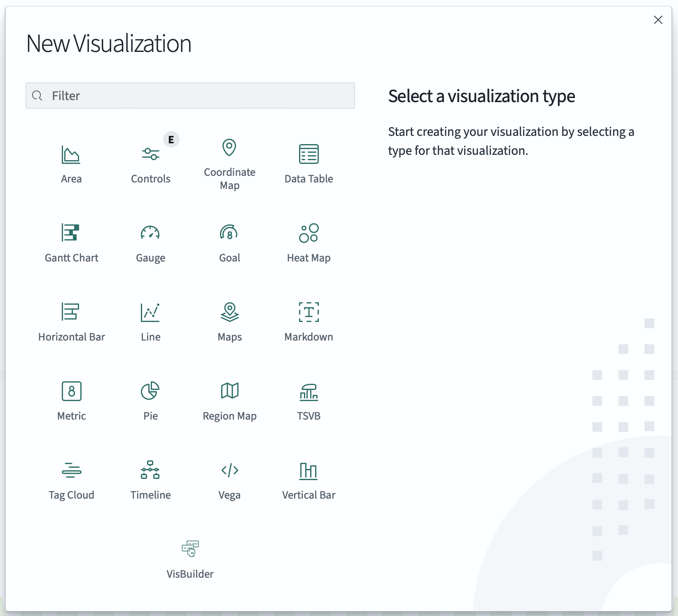Select the Gantt Chart icon
The image size is (678, 616).
coord(71,233)
